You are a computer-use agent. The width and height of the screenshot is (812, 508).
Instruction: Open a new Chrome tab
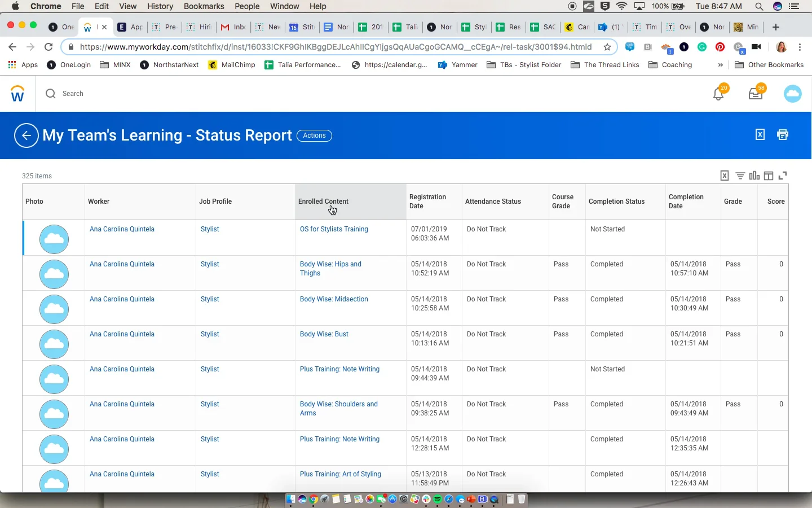776,27
